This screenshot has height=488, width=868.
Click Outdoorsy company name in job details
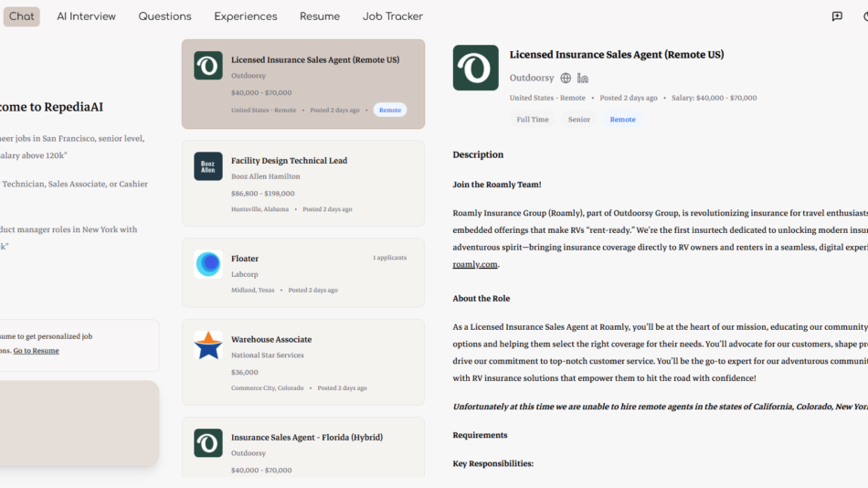coord(532,78)
